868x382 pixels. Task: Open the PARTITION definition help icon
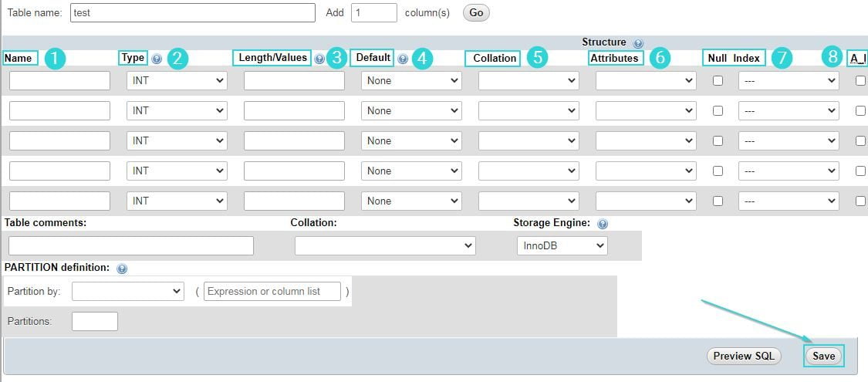tap(122, 269)
